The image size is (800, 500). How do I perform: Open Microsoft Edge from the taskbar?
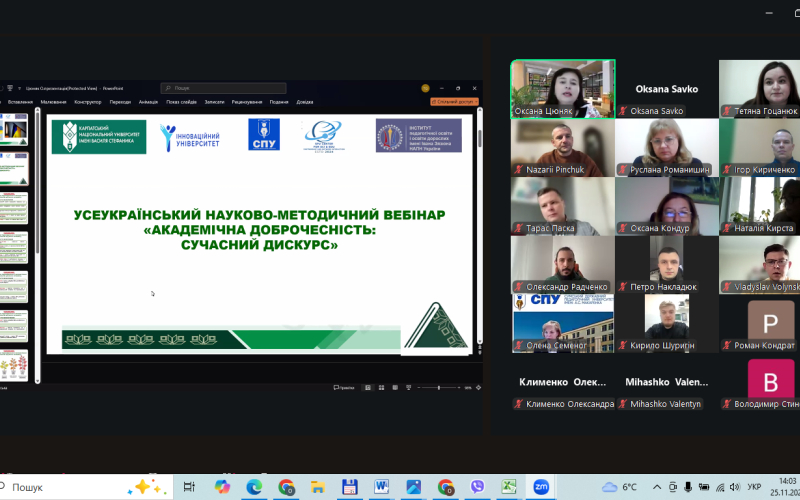pyautogui.click(x=254, y=487)
